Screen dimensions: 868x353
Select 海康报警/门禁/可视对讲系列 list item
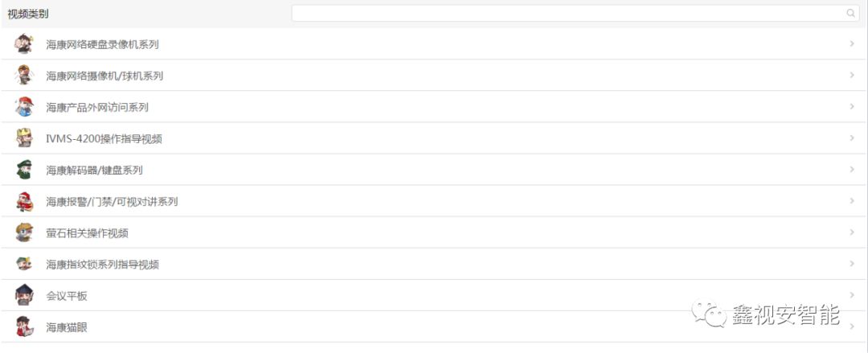pos(434,201)
